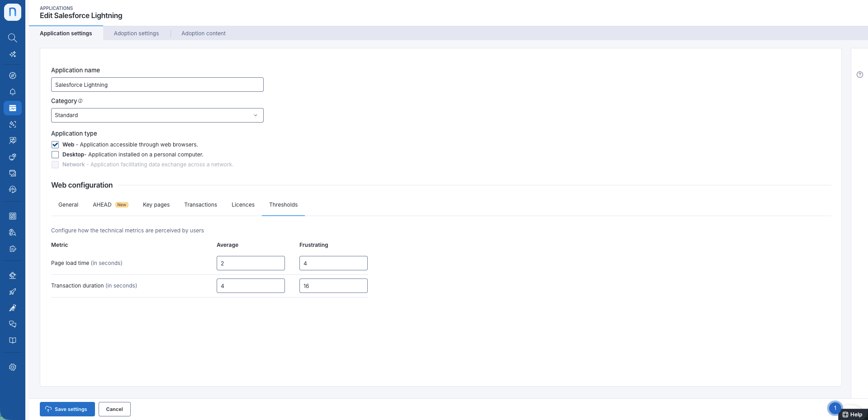Check the Desktop application type checkbox
The height and width of the screenshot is (420, 868).
click(x=55, y=155)
